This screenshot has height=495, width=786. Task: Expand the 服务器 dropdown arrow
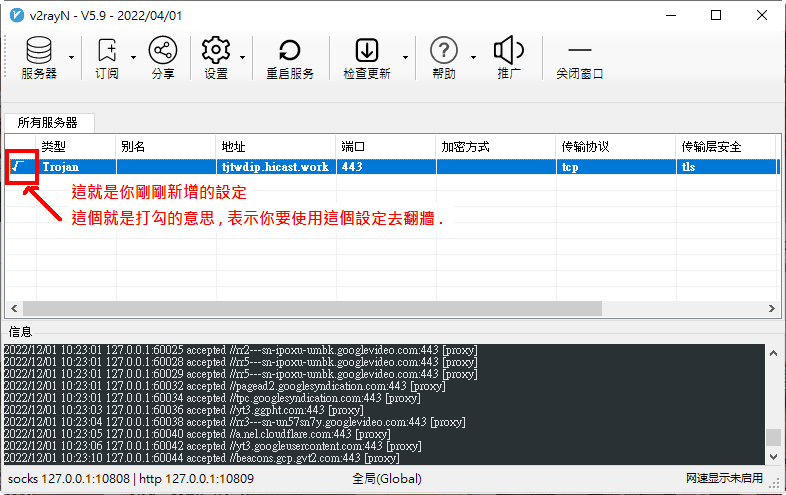click(x=71, y=58)
